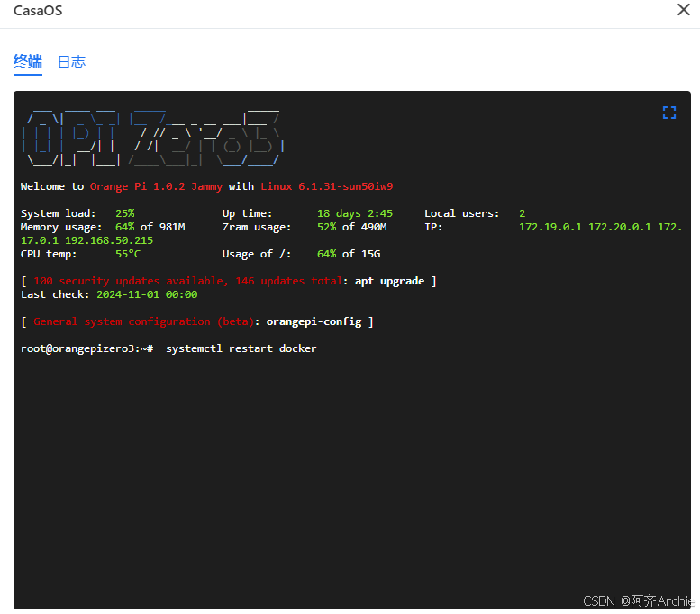
Task: Click the 'systemctl restart docker' command
Action: pyautogui.click(x=241, y=348)
